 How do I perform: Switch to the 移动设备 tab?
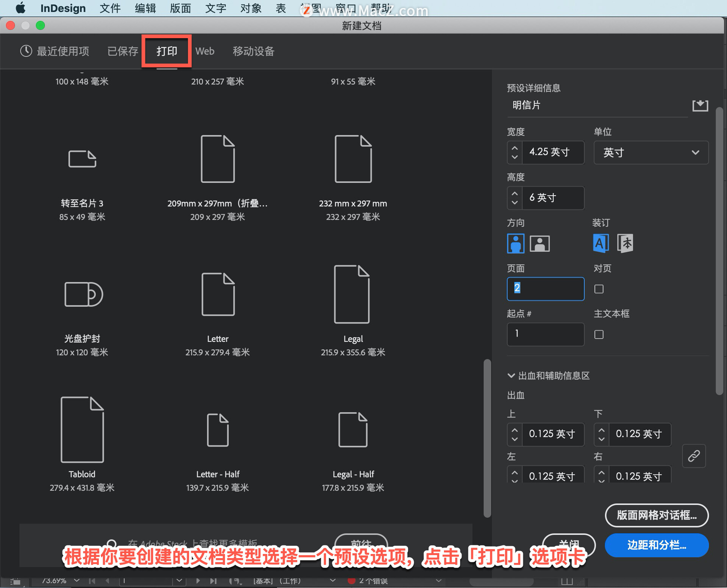[x=253, y=51]
